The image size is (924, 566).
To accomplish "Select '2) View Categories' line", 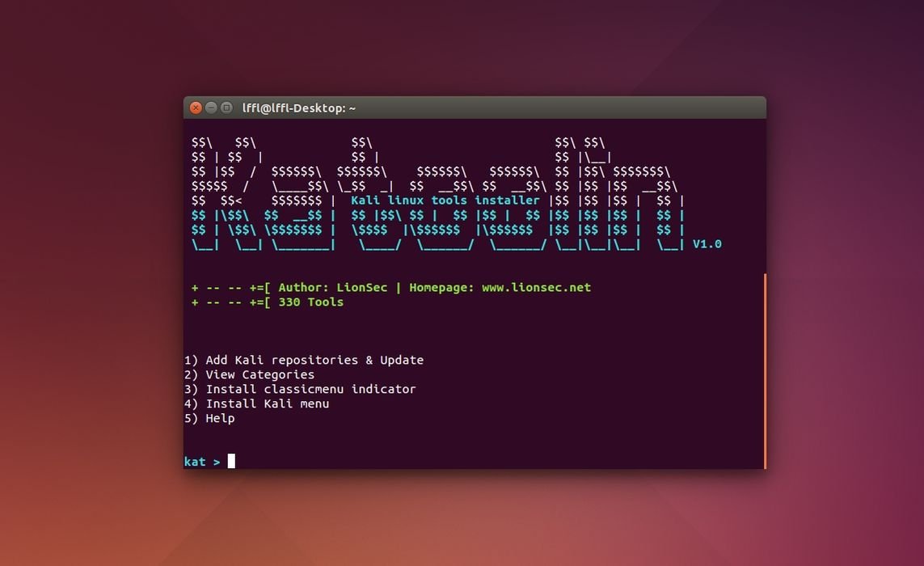I will pyautogui.click(x=249, y=375).
